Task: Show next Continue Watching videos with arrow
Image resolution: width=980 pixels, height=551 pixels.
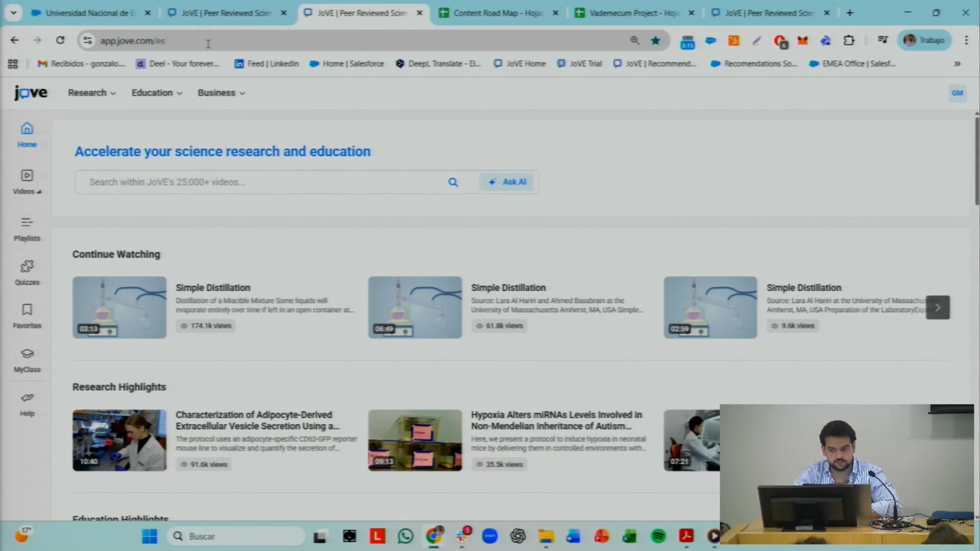Action: 938,307
